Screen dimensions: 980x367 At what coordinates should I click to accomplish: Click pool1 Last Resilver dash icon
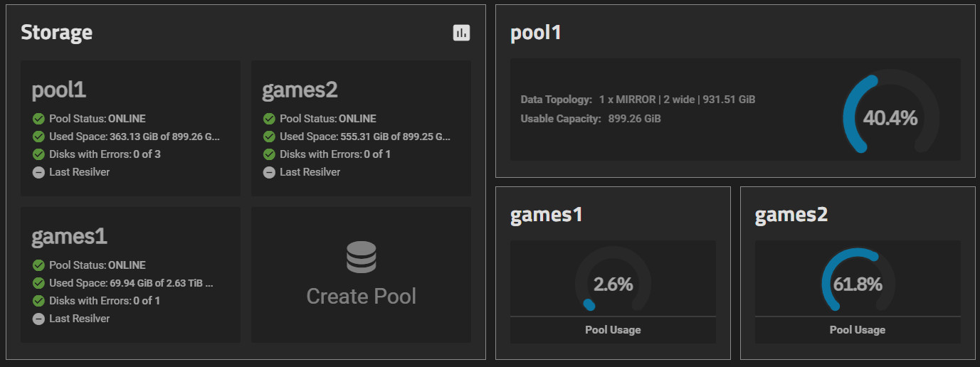(38, 172)
